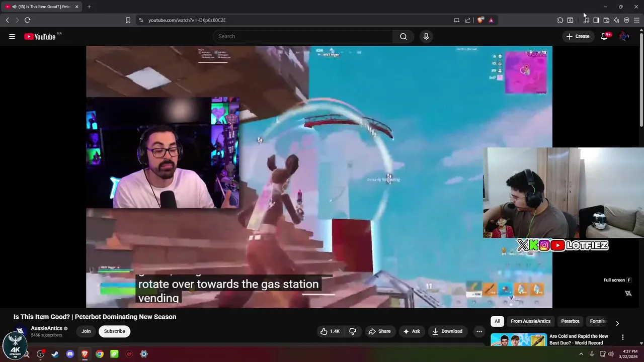Select the 'All' filter chip
The width and height of the screenshot is (644, 362).
coord(497,321)
